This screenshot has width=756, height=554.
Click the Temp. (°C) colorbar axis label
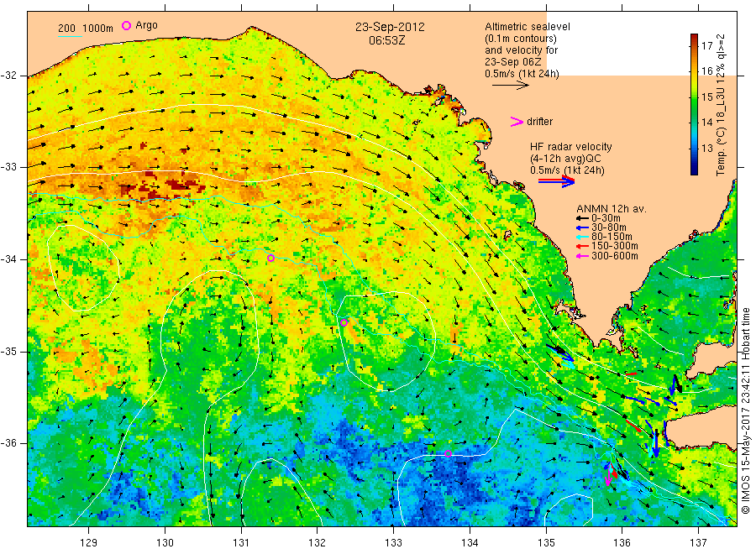coord(721,105)
